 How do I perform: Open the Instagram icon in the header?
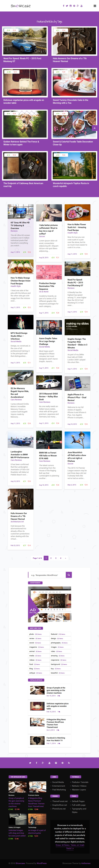(70, 6)
